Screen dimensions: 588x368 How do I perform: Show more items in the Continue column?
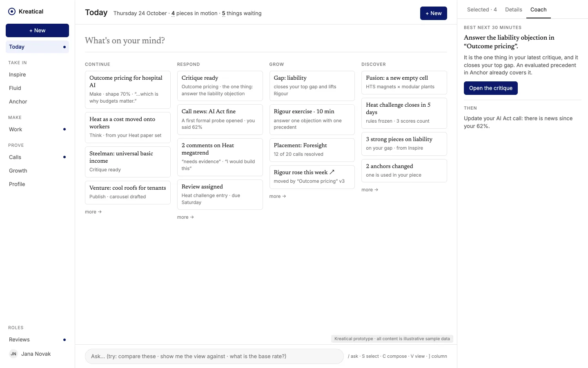(x=94, y=212)
